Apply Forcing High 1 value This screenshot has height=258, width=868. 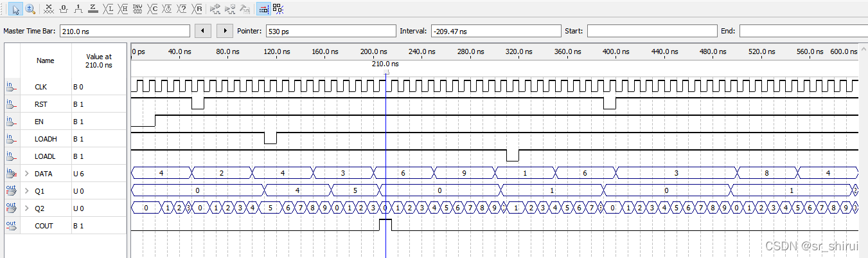(78, 9)
